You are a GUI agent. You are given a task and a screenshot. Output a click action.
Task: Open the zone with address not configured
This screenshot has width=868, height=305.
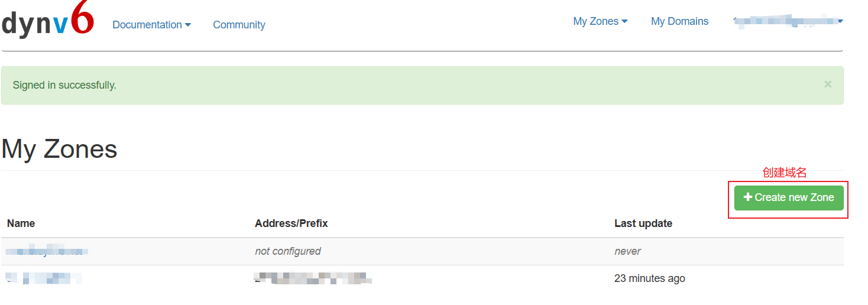[x=48, y=251]
